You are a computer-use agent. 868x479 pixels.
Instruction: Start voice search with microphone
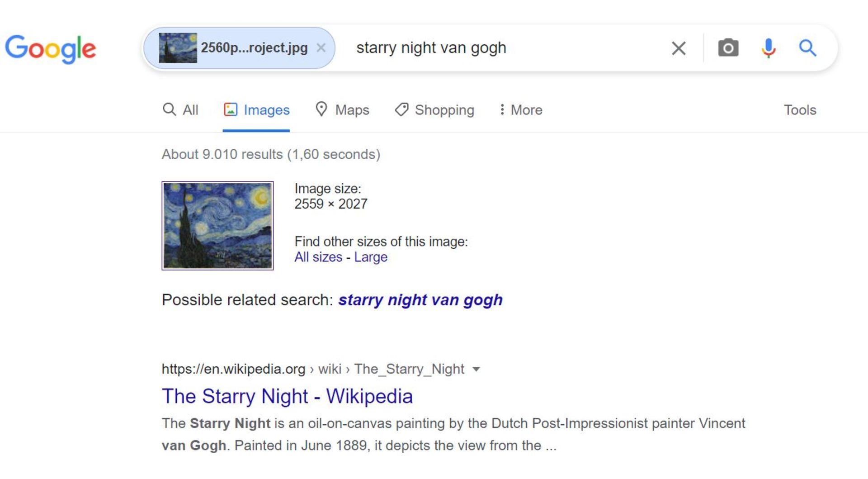[x=768, y=48]
